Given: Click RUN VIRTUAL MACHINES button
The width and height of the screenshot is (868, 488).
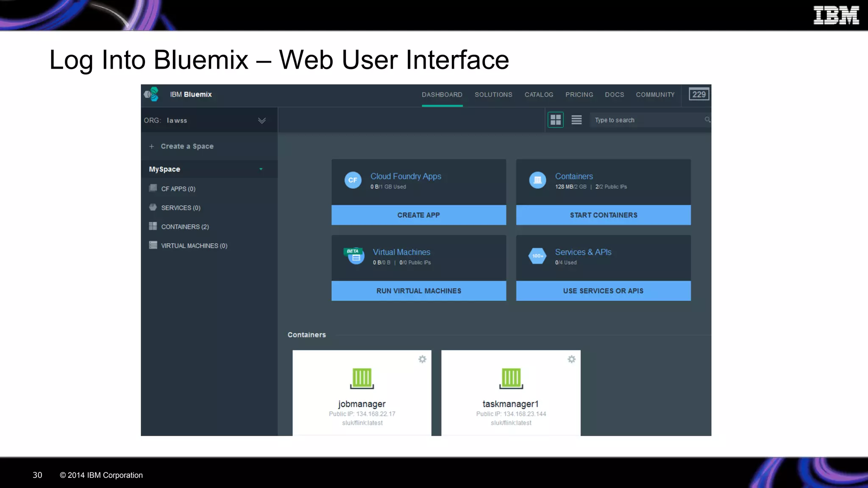Looking at the screenshot, I should pyautogui.click(x=419, y=291).
